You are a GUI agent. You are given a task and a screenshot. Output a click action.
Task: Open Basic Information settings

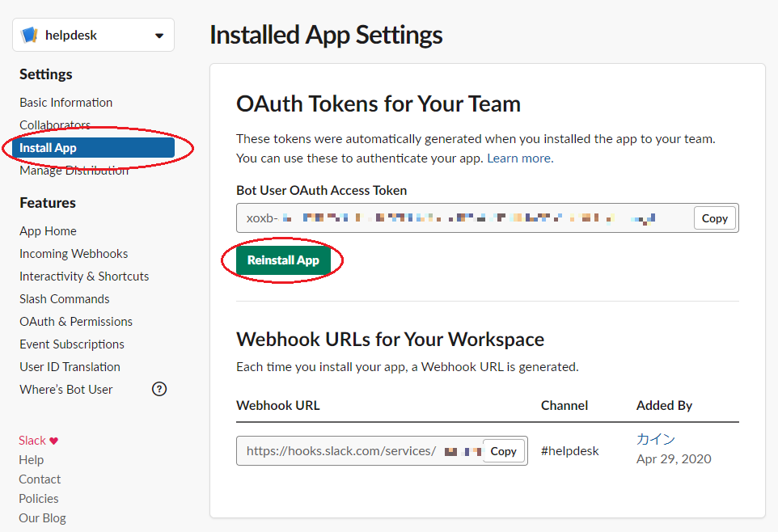(66, 103)
